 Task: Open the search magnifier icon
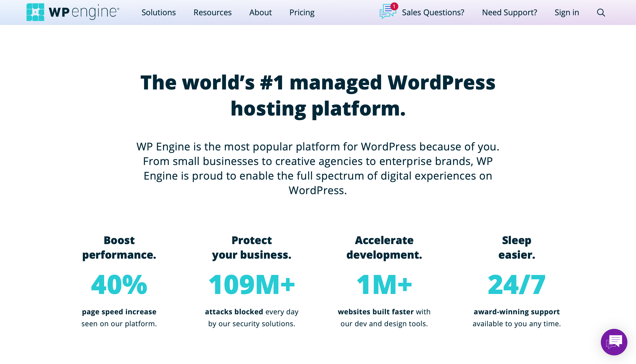coord(601,13)
